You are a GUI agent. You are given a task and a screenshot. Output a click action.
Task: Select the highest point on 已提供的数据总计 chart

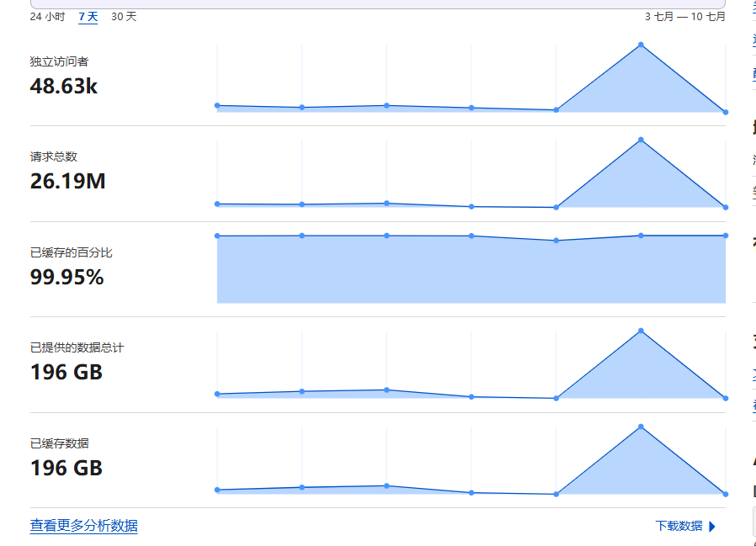point(641,331)
